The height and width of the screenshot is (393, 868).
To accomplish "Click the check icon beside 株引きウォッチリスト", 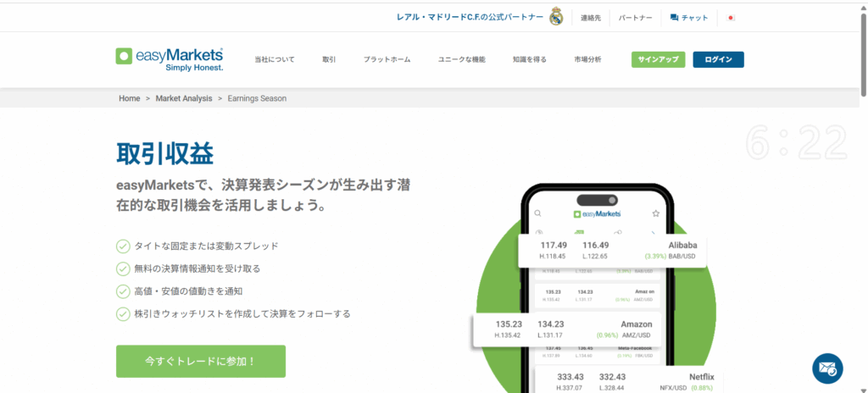I will point(122,314).
